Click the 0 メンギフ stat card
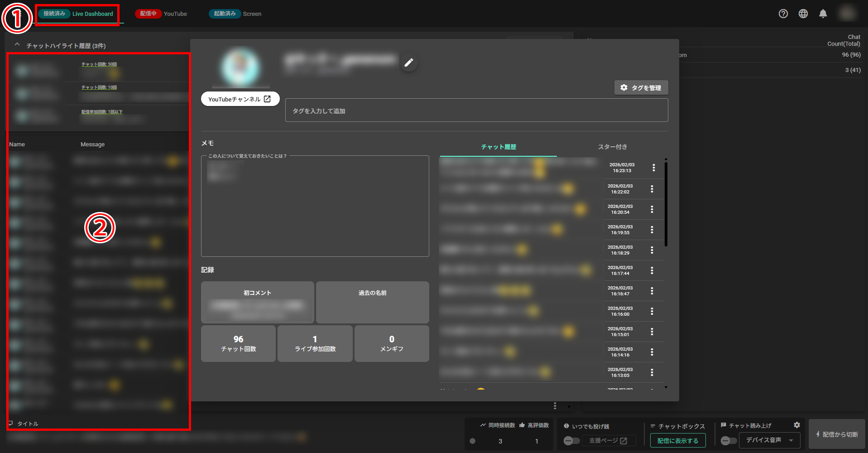 pyautogui.click(x=392, y=343)
